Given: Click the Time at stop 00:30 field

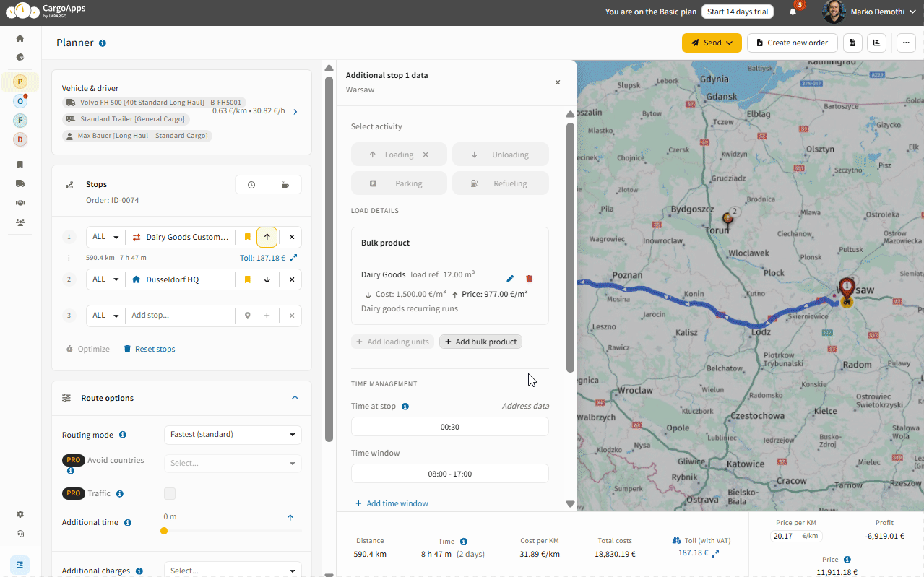Looking at the screenshot, I should [449, 427].
